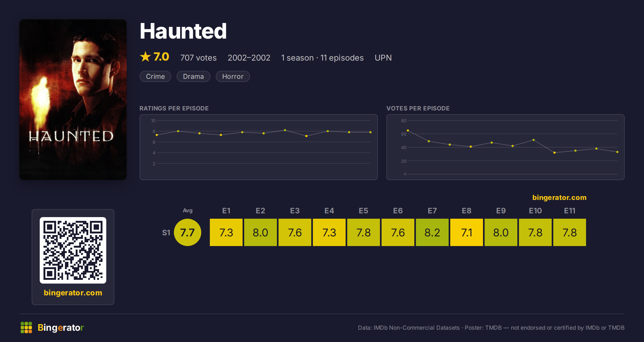Image resolution: width=644 pixels, height=342 pixels.
Task: Click the S1 average 7.7 circle
Action: pos(188,232)
